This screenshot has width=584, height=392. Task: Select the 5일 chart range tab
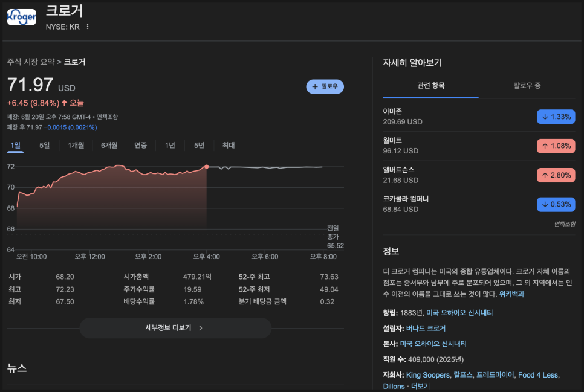tap(44, 145)
